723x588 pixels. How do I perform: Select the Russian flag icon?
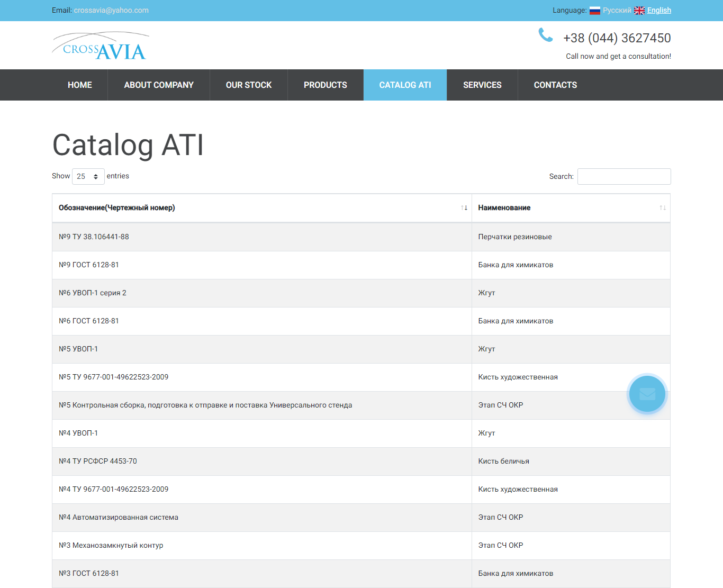pyautogui.click(x=595, y=11)
